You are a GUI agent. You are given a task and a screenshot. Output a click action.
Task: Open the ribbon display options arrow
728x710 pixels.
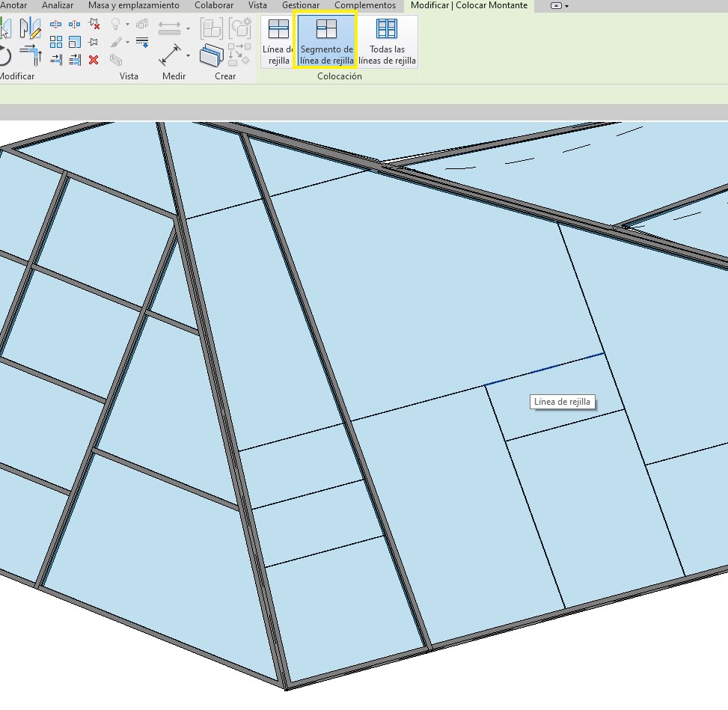coord(567,6)
